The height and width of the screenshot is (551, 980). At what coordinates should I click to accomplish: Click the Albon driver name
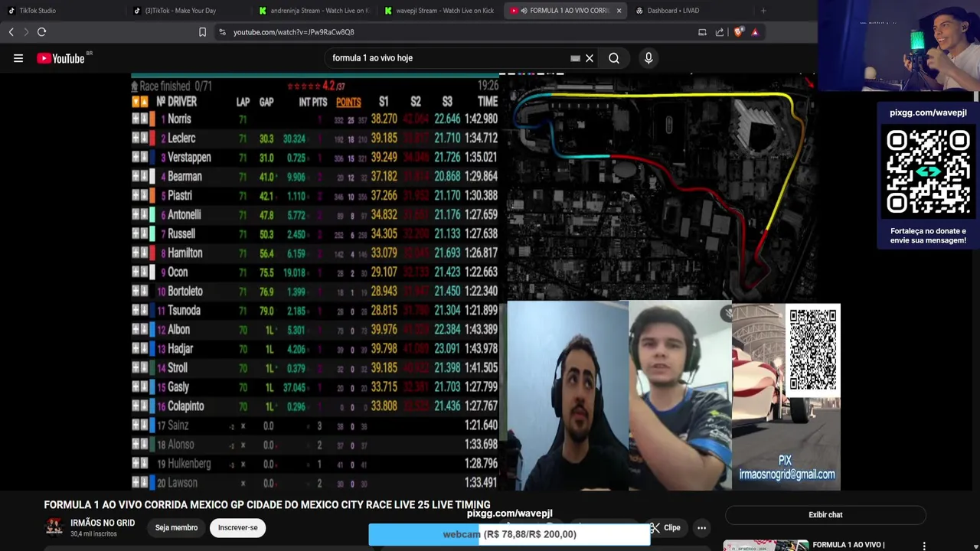point(178,330)
